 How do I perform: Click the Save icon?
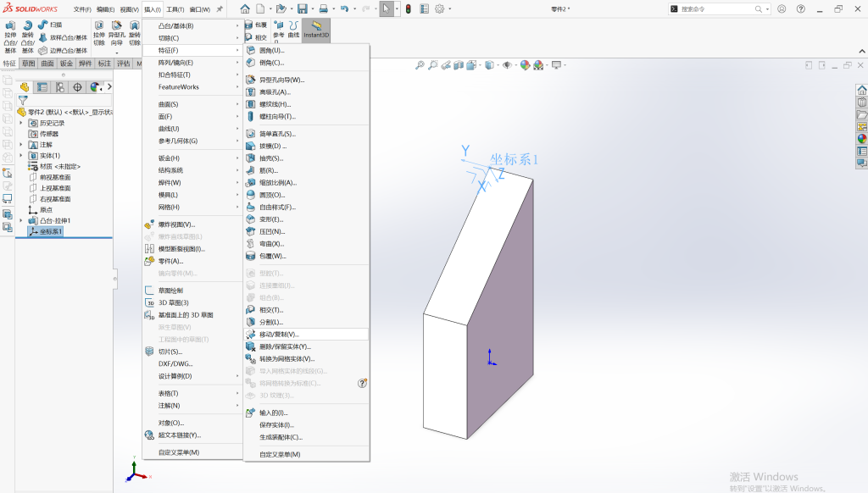303,8
